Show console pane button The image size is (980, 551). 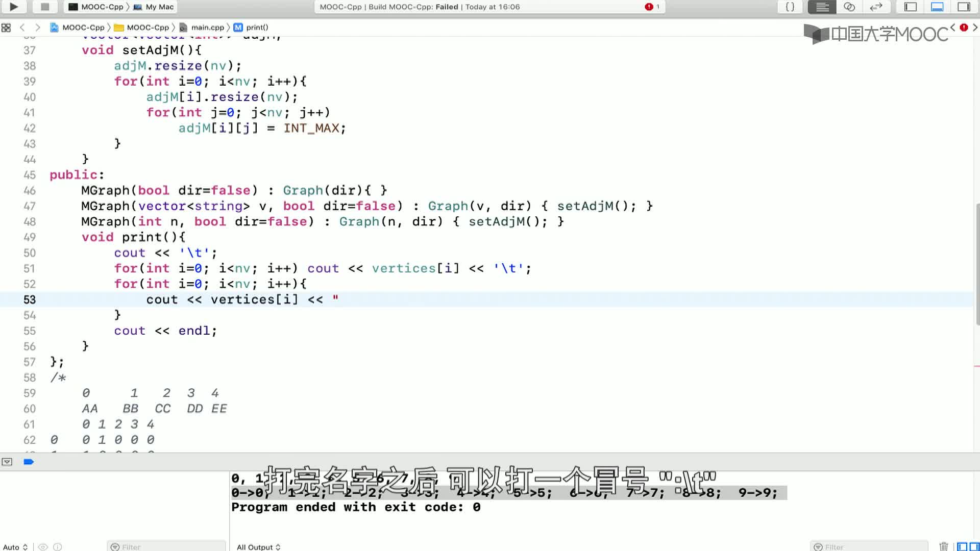(974, 547)
